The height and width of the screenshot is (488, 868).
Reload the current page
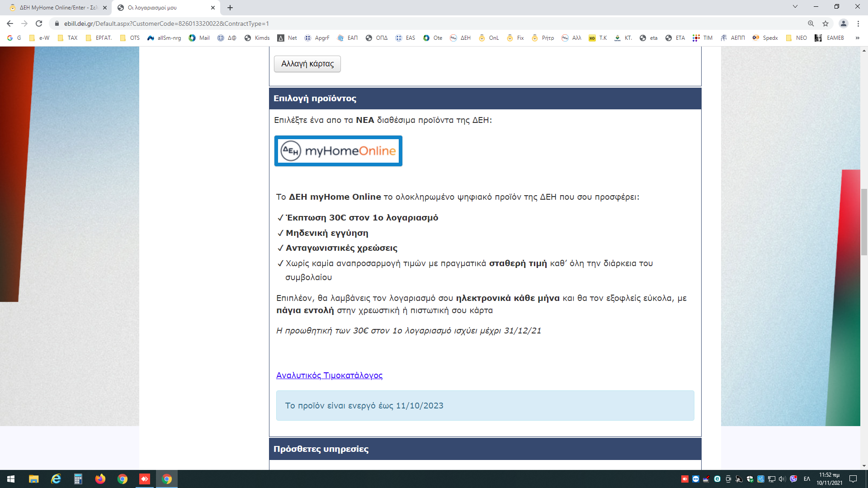(x=39, y=23)
